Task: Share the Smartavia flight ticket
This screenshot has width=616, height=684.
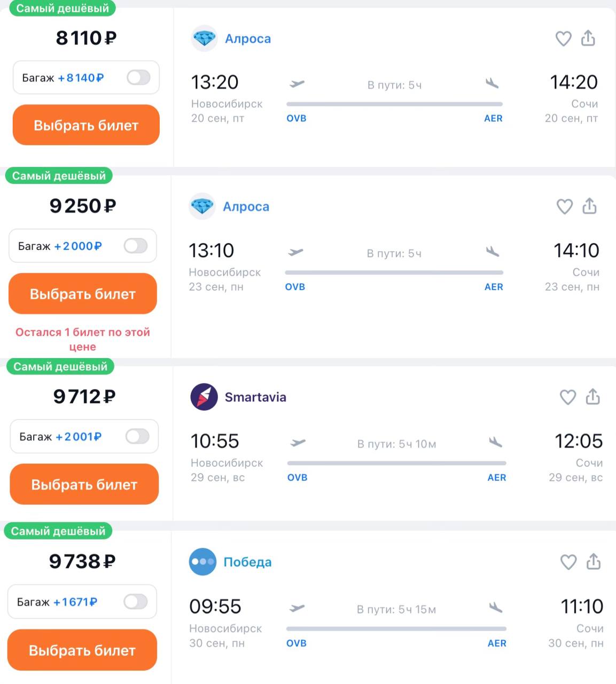Action: tap(592, 397)
